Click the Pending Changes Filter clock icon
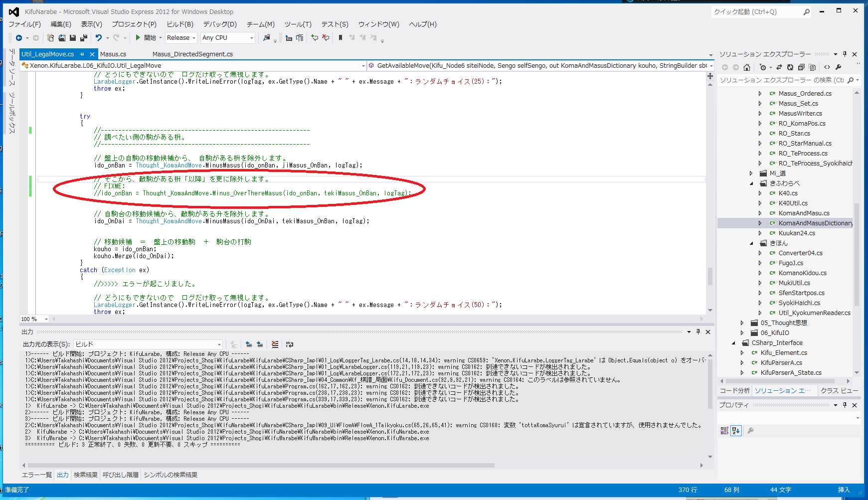 (763, 67)
